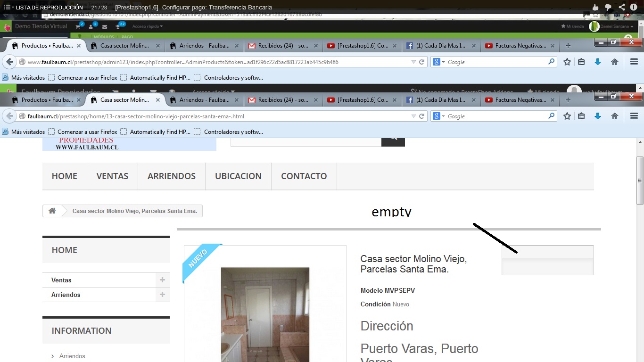Reload the faulbaum.cl product page in front window
This screenshot has height=362, width=644.
[x=422, y=116]
